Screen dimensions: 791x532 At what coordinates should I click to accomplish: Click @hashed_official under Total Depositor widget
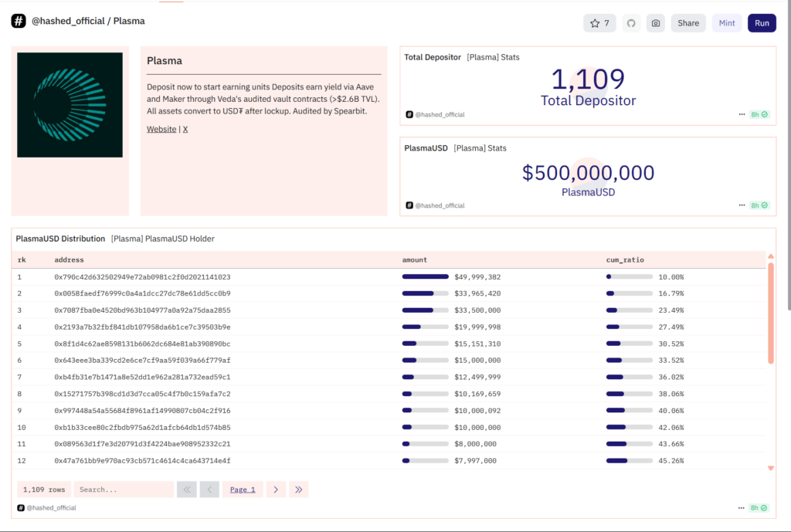click(440, 114)
